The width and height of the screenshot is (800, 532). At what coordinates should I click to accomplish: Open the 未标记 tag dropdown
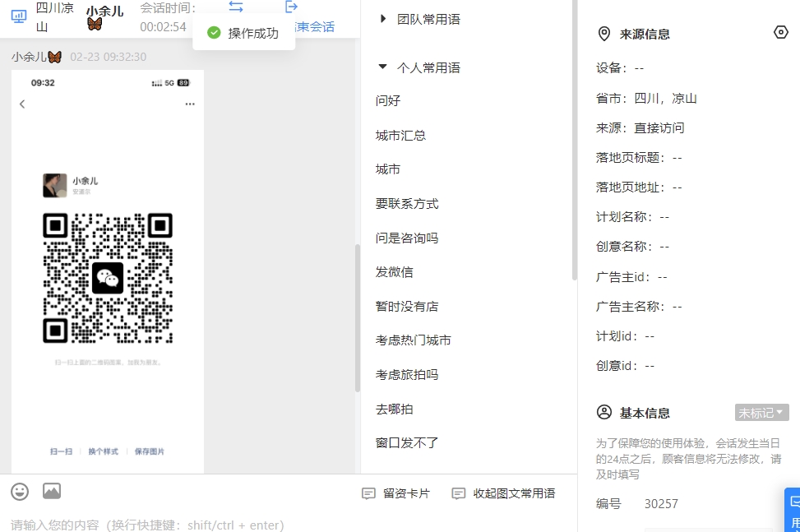click(761, 413)
